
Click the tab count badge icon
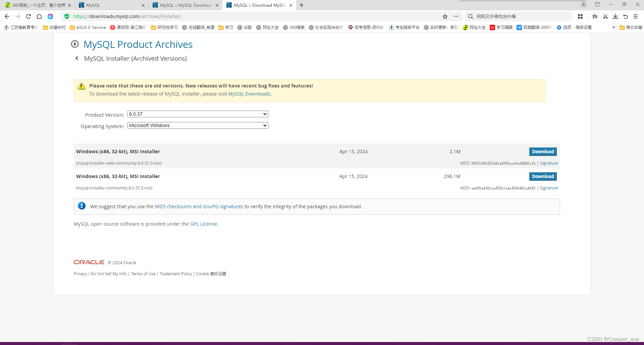[584, 4]
